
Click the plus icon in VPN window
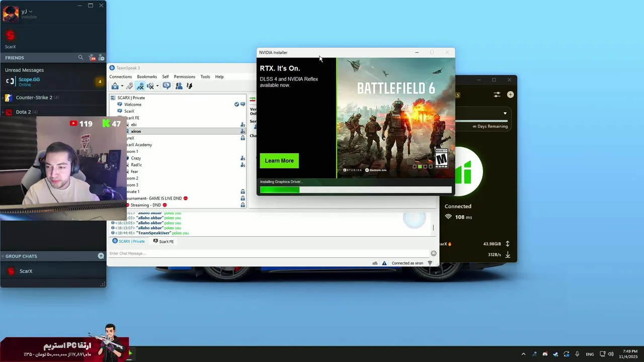pyautogui.click(x=510, y=95)
